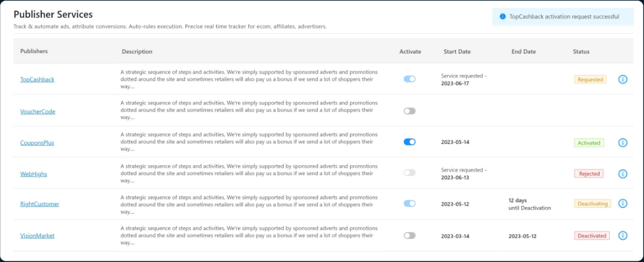Enable the VoucherCode activate switch

410,111
